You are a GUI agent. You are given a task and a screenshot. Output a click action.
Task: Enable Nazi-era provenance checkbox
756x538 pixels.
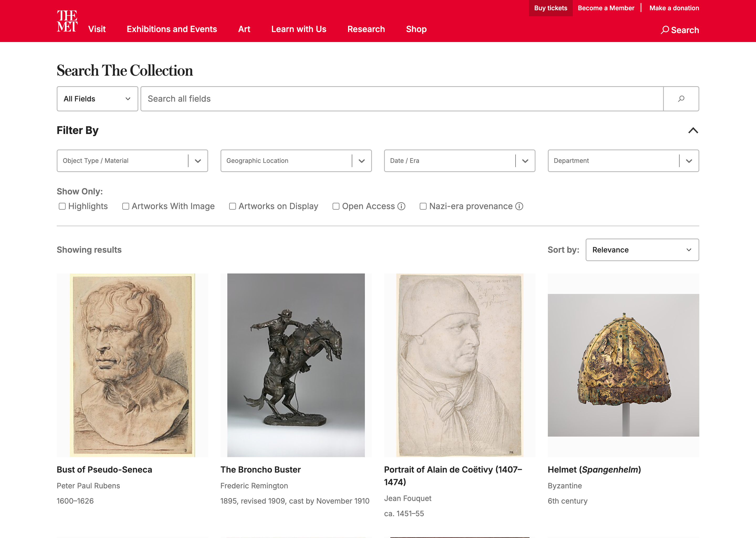point(423,206)
